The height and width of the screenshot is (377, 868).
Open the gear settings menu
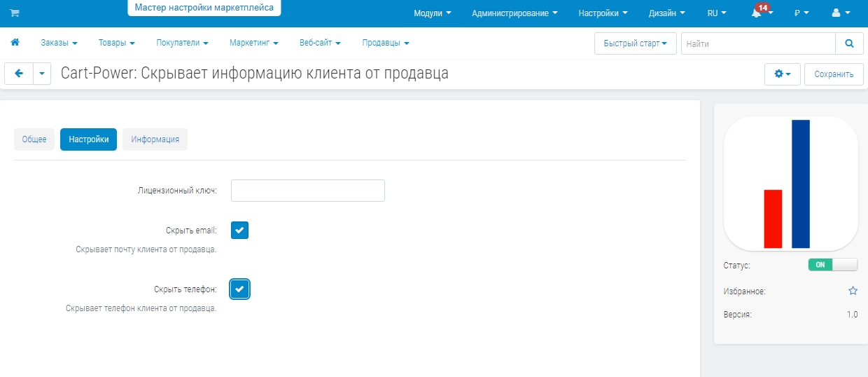[782, 74]
